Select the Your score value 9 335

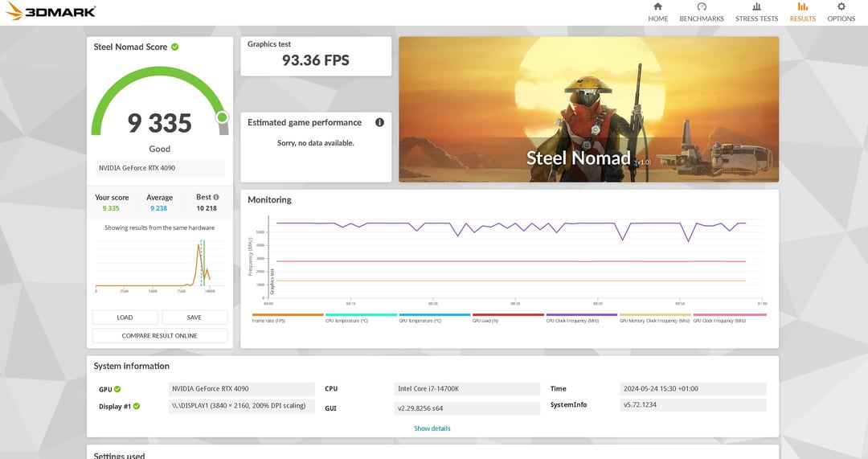[111, 208]
